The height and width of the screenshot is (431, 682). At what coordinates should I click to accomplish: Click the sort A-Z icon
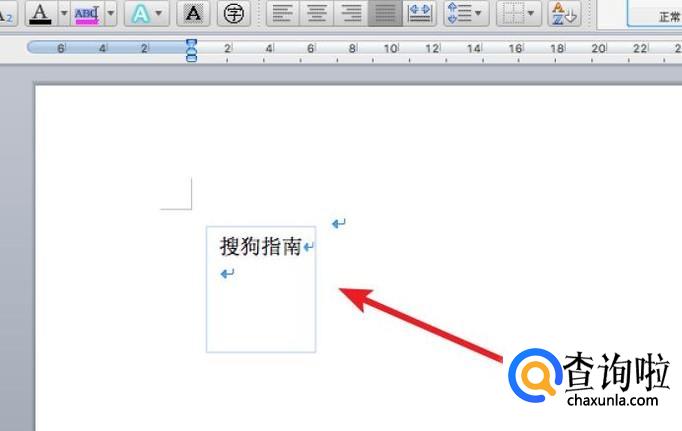coord(564,13)
